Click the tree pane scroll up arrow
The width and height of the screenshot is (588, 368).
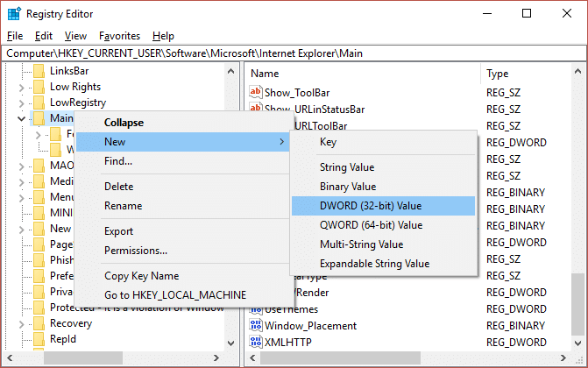[x=231, y=71]
